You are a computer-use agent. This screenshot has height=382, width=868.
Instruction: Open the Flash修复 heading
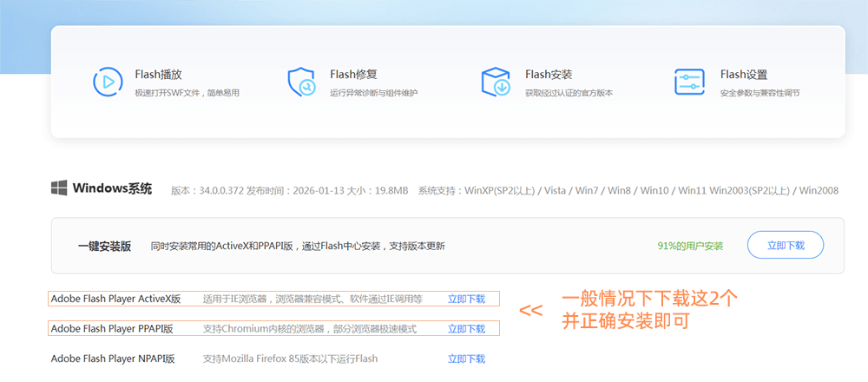354,75
